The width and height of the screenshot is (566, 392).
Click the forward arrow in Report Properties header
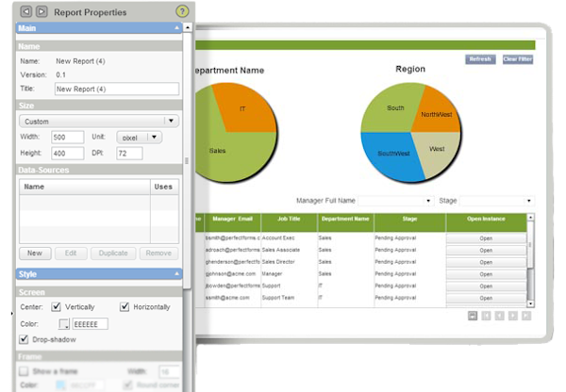[x=42, y=11]
